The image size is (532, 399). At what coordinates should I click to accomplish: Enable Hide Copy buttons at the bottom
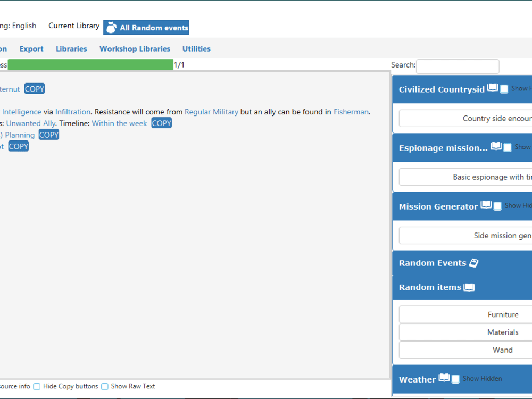(36, 386)
